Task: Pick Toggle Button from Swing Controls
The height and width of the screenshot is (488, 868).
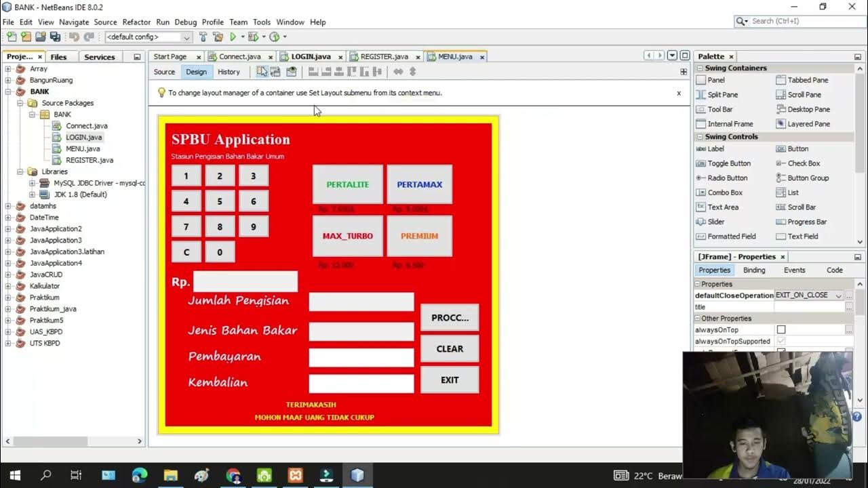Action: 723,163
